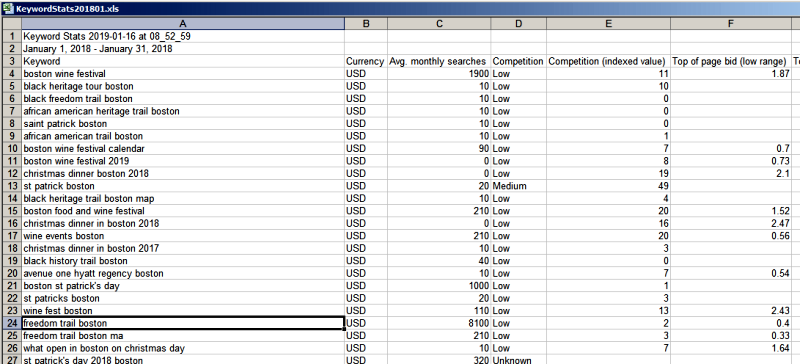This screenshot has height=364, width=800.
Task: Select column A header
Action: coord(183,24)
